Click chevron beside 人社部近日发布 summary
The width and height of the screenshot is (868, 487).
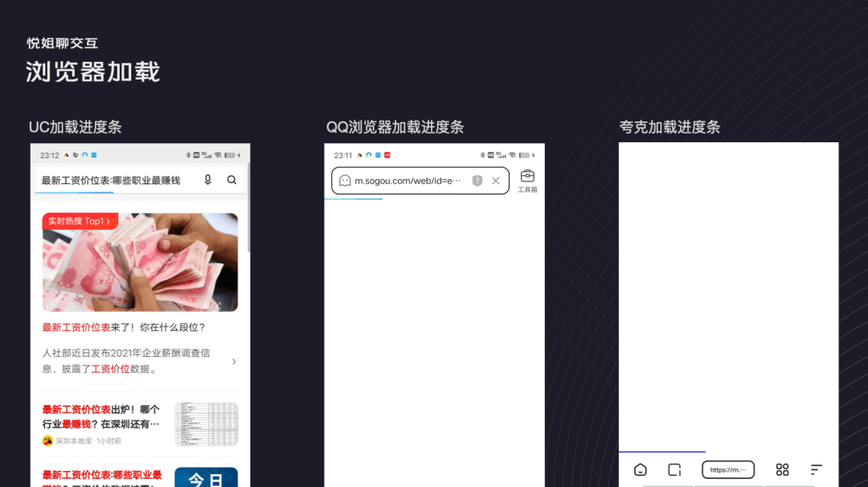pos(234,362)
